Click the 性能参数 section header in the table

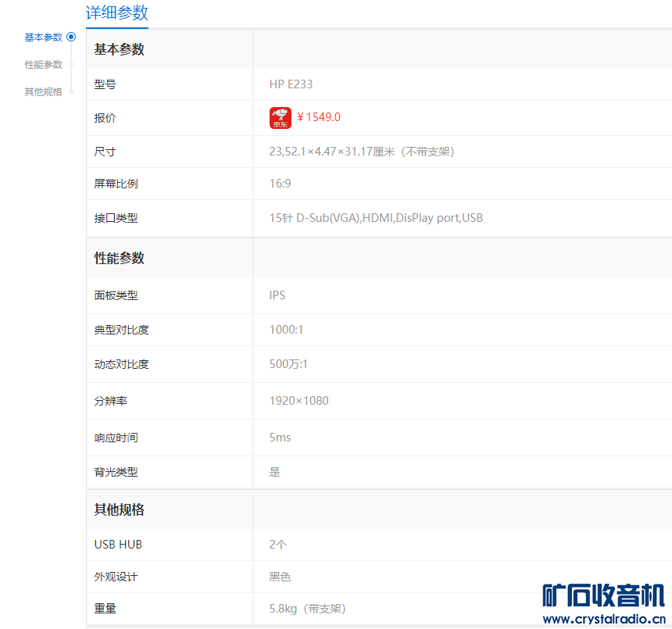pos(119,258)
